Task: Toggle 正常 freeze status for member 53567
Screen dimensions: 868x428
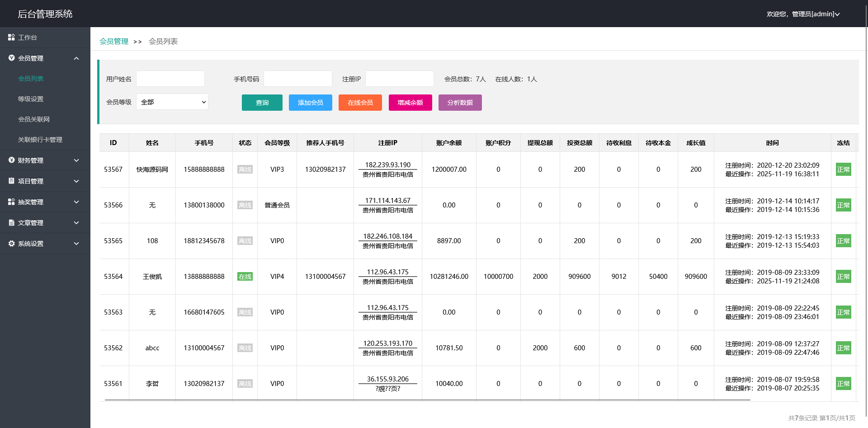Action: (843, 169)
